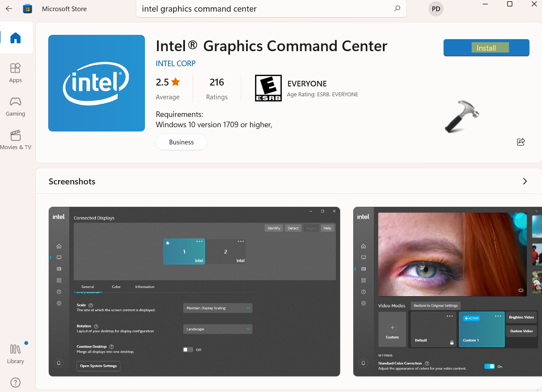Open the Home sidebar icon
The width and height of the screenshot is (542, 392).
pos(15,38)
